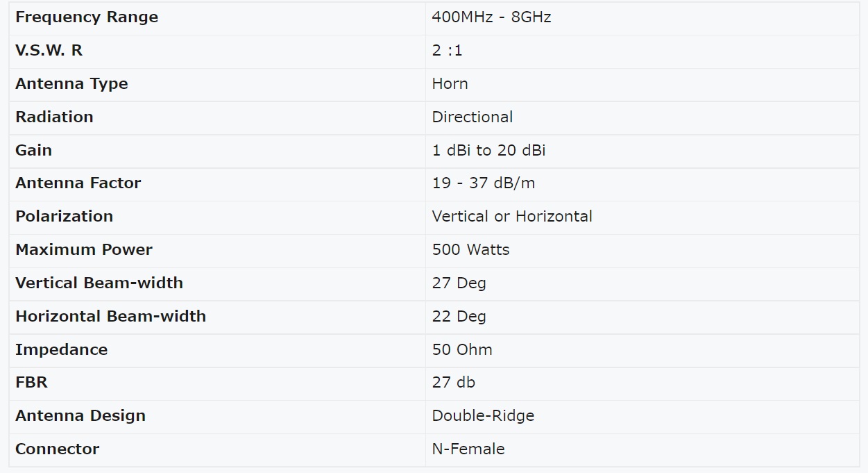Click the Vertical Beam-width label

point(99,283)
